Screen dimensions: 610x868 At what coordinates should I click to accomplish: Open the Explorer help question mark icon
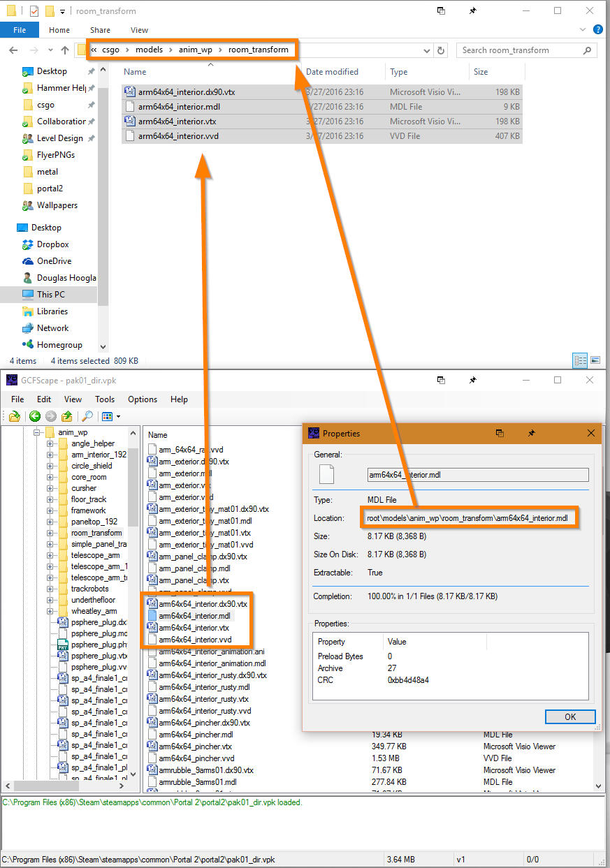[598, 29]
